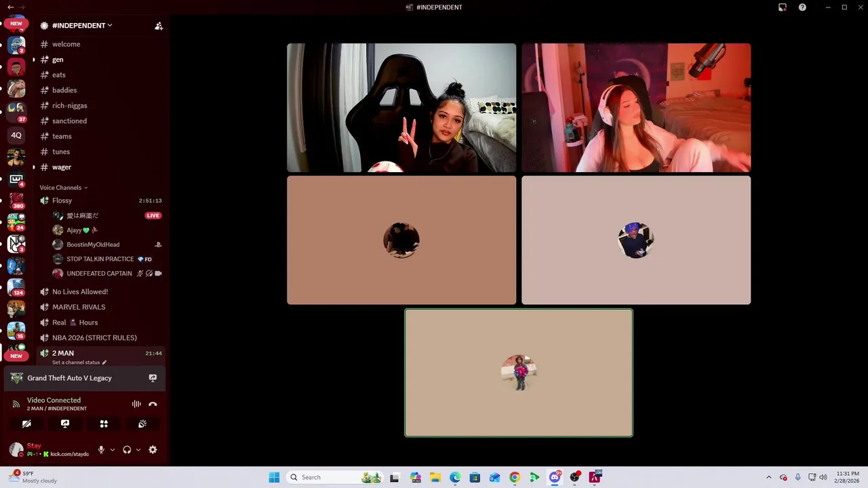Toggle noise suppression waveform icon
Viewport: 868px width, 488px height.
(x=136, y=404)
